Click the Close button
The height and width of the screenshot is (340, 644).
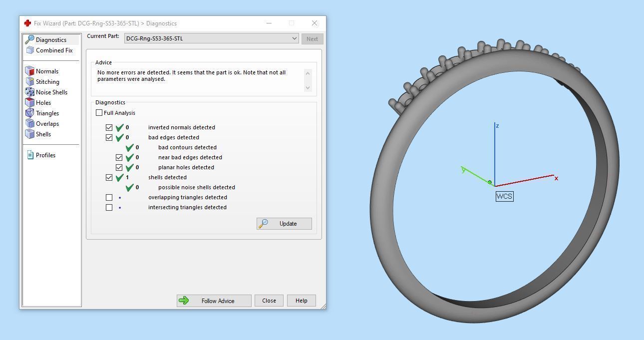point(269,301)
